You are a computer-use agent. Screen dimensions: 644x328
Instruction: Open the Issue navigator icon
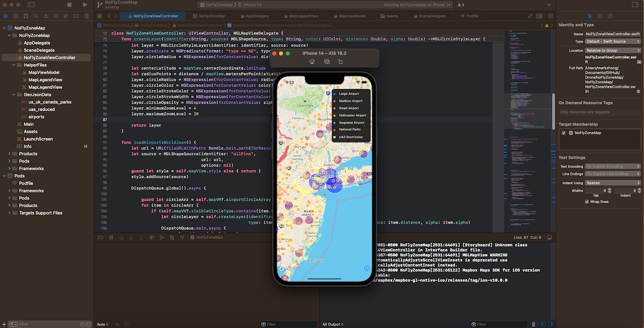(x=46, y=16)
